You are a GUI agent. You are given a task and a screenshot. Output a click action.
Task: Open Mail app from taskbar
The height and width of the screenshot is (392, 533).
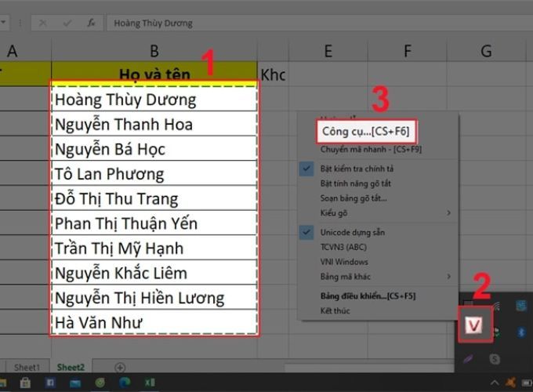tap(74, 383)
